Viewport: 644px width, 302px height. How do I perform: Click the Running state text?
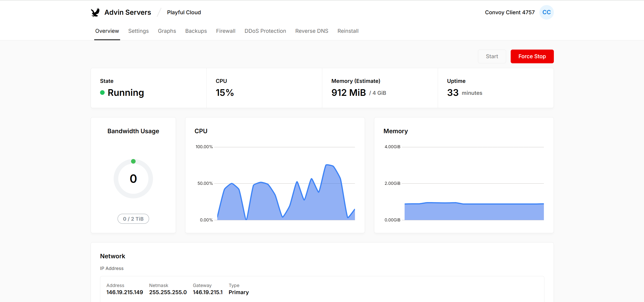(x=126, y=93)
